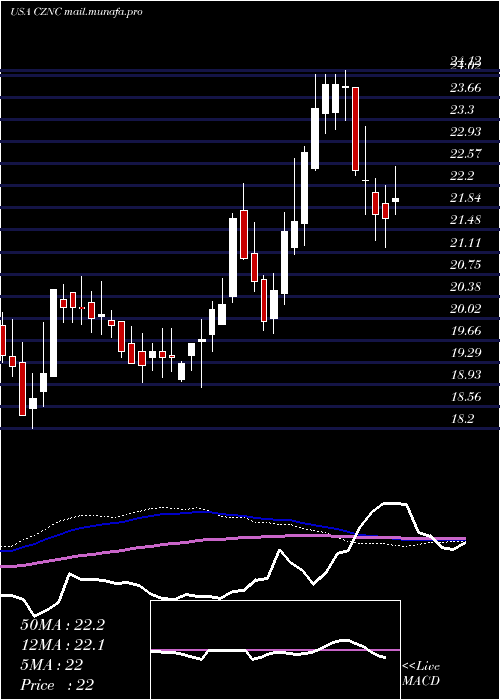Click the 22.2 price axis label
The height and width of the screenshot is (700, 500).
462,175
